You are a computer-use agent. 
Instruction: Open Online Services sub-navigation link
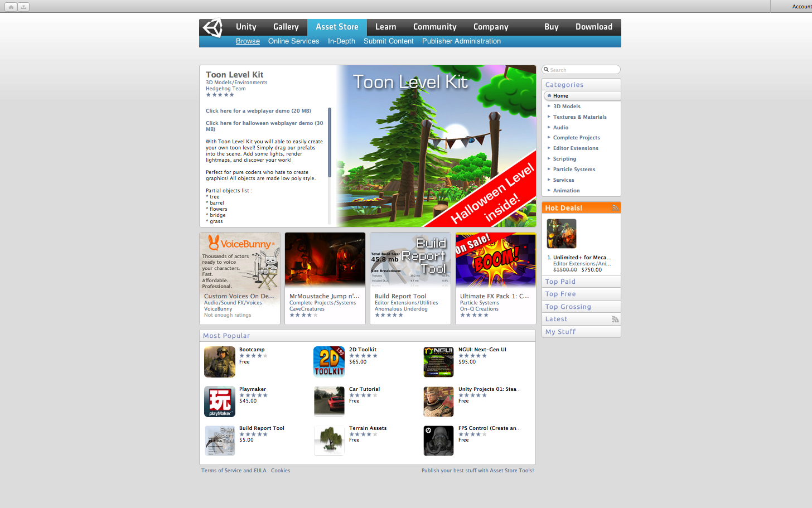[x=293, y=41]
